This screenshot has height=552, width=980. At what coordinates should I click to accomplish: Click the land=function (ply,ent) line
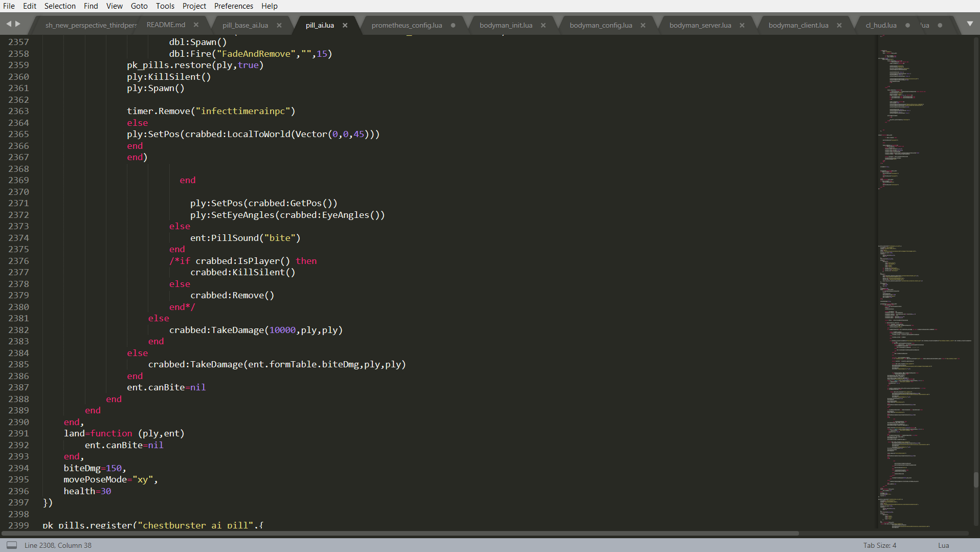(x=124, y=433)
